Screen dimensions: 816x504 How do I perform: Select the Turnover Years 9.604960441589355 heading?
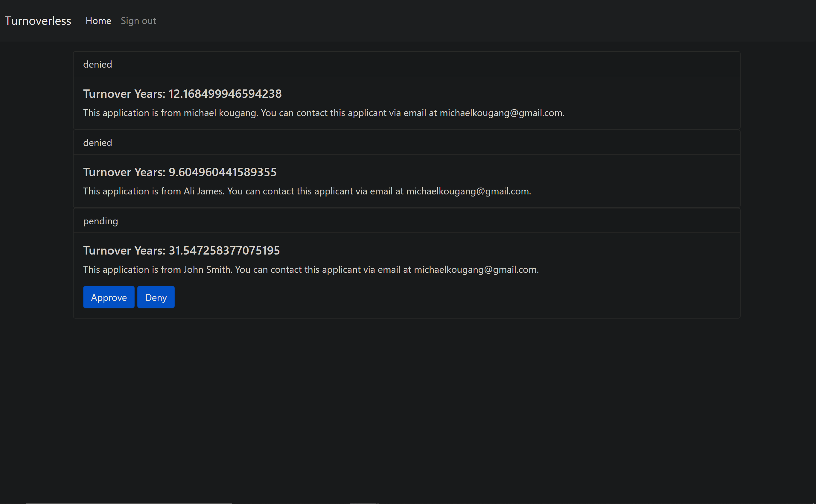pyautogui.click(x=180, y=172)
